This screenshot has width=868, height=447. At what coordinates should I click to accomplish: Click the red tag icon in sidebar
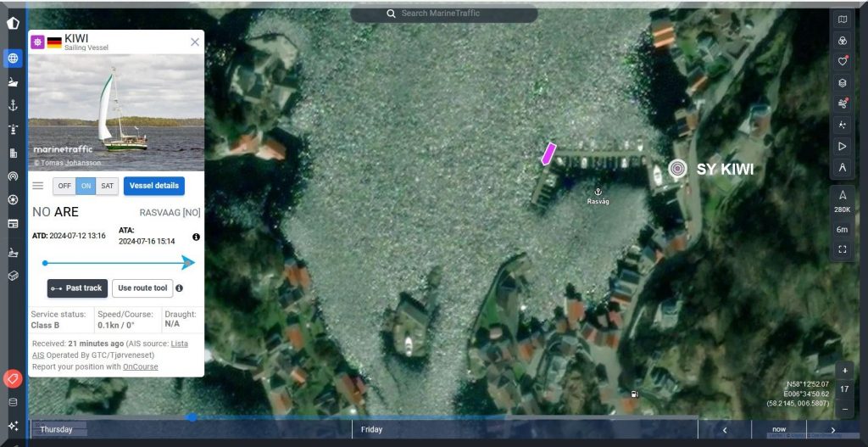[x=13, y=378]
